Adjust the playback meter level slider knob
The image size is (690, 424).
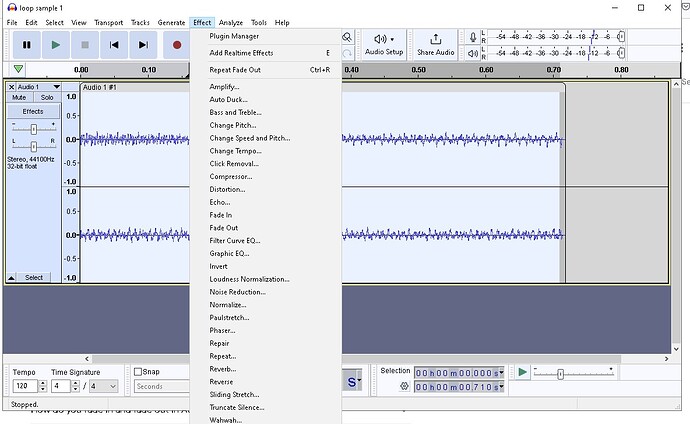[621, 53]
